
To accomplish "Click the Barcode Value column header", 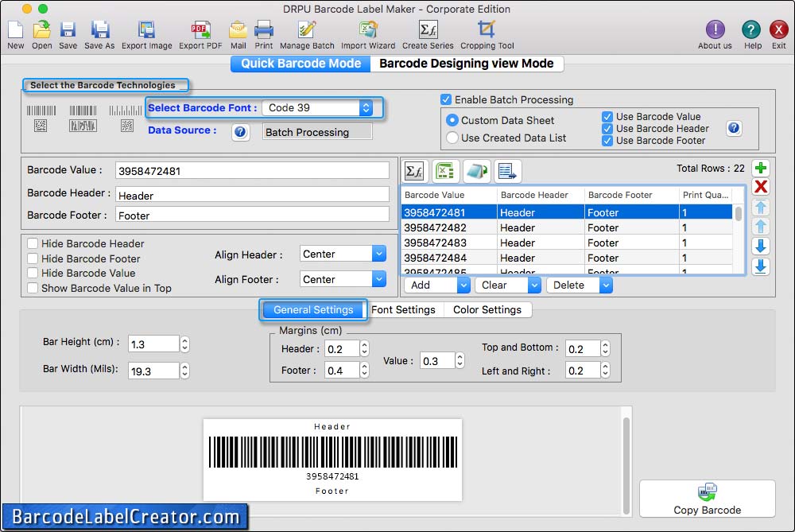I will click(x=448, y=195).
